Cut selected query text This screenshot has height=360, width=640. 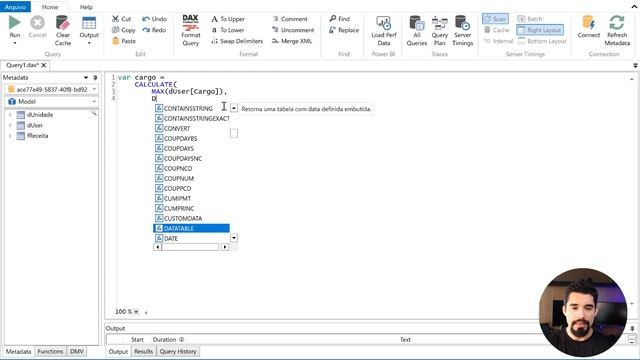(121, 19)
